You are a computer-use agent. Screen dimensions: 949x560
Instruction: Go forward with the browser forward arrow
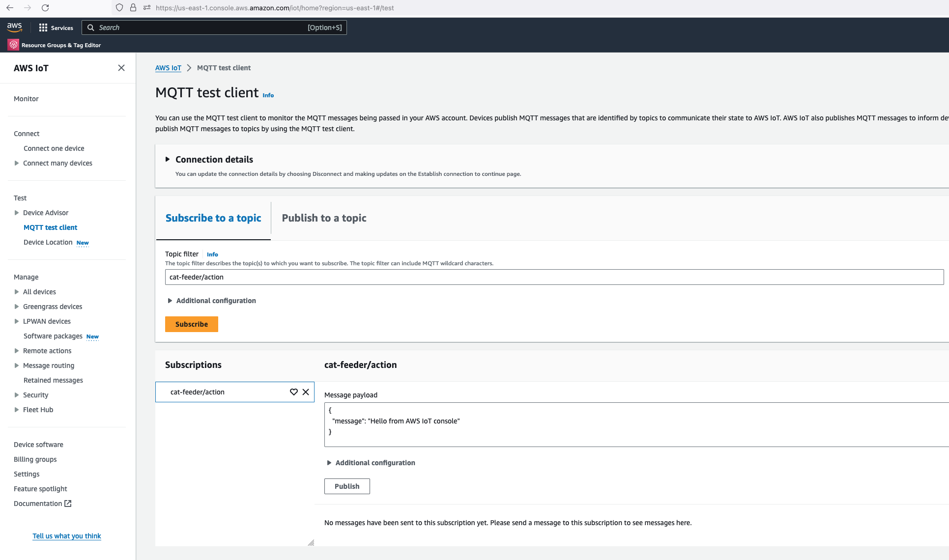point(28,8)
